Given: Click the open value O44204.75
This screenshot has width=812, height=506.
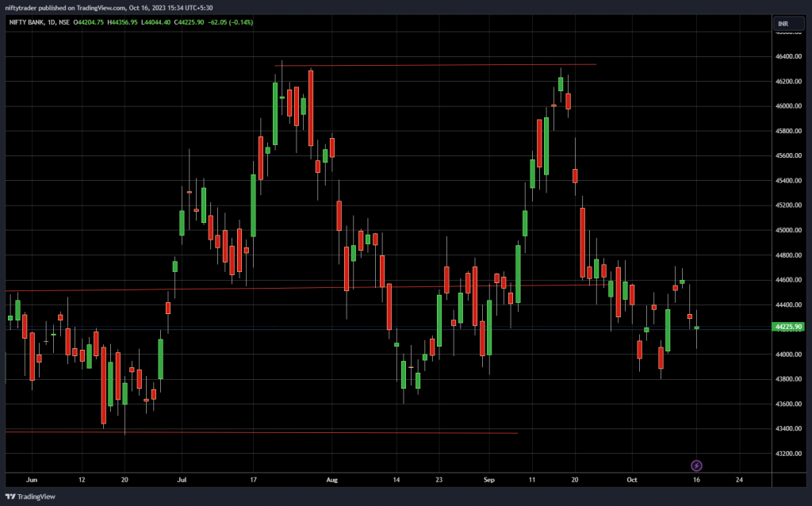Looking at the screenshot, I should pyautogui.click(x=89, y=22).
